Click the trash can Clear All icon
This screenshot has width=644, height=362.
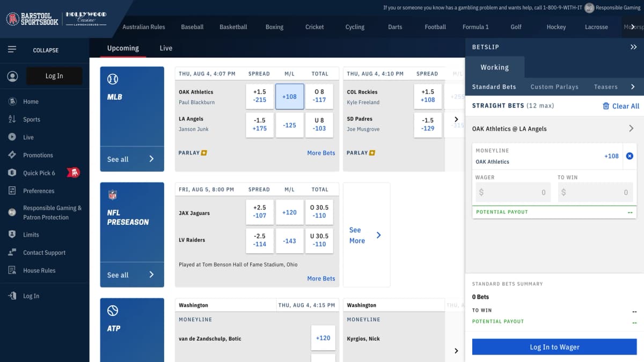pos(606,106)
